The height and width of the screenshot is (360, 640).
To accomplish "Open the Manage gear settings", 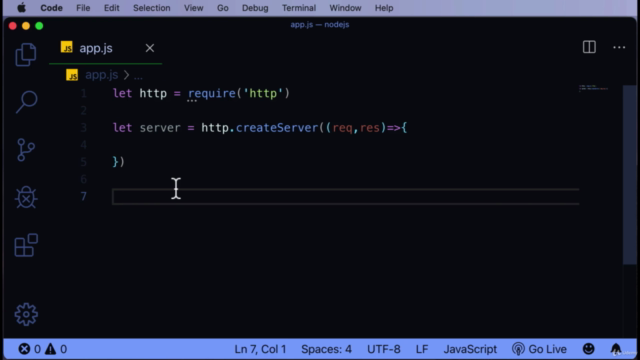I will click(x=26, y=314).
